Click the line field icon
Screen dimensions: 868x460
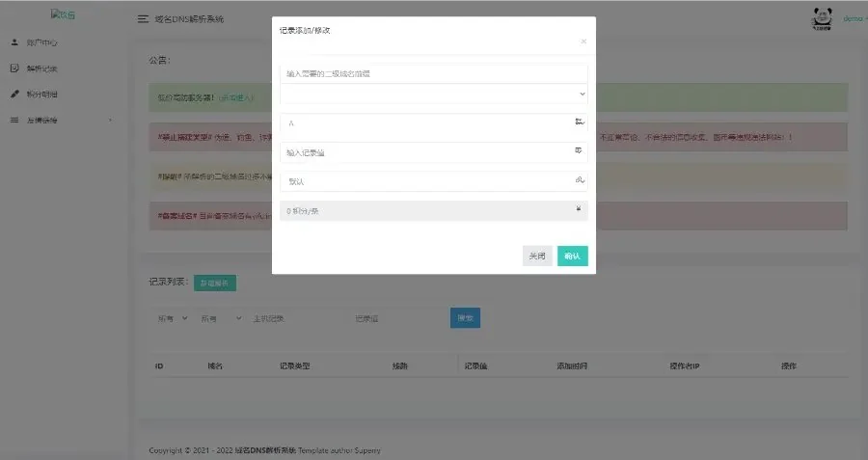[580, 179]
